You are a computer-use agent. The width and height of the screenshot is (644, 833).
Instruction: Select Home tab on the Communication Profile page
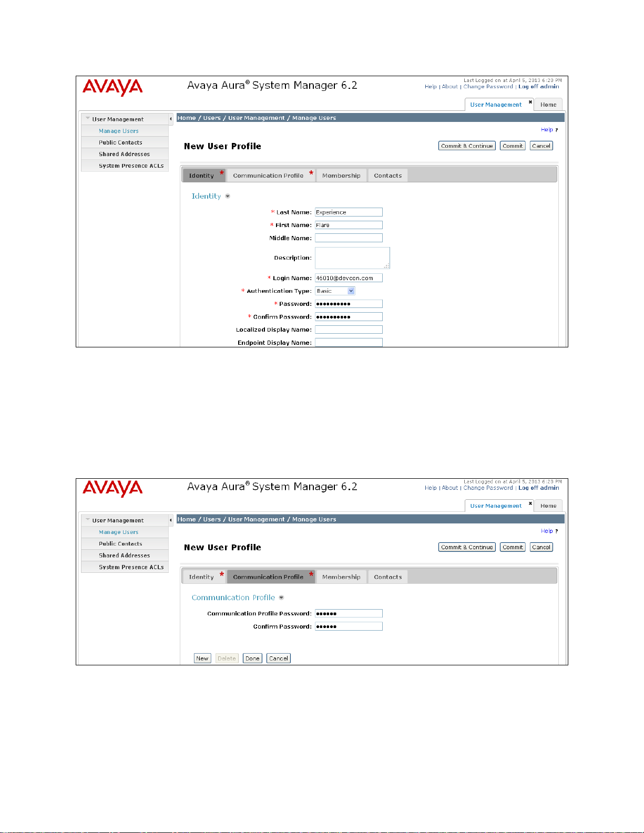(x=548, y=506)
